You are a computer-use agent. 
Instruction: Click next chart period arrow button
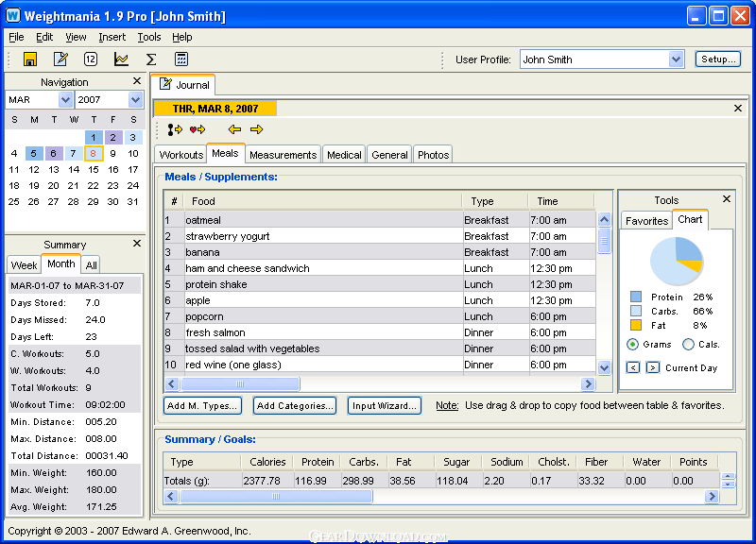point(652,367)
